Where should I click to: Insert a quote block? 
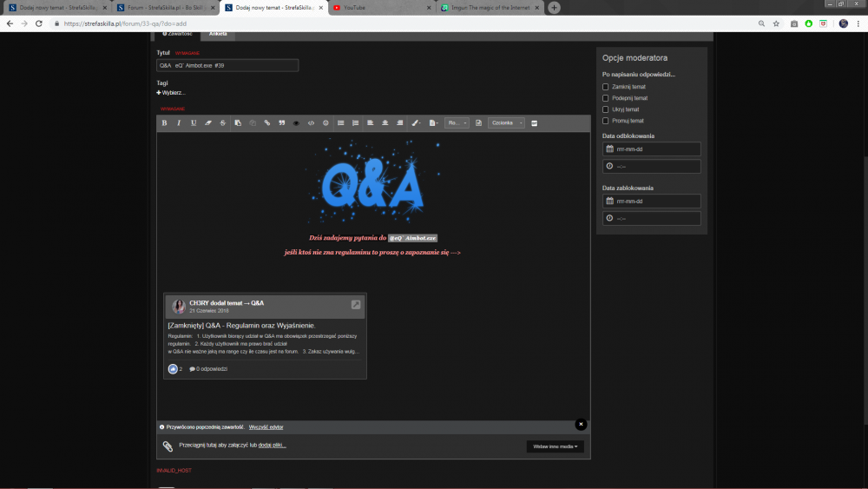tap(282, 123)
